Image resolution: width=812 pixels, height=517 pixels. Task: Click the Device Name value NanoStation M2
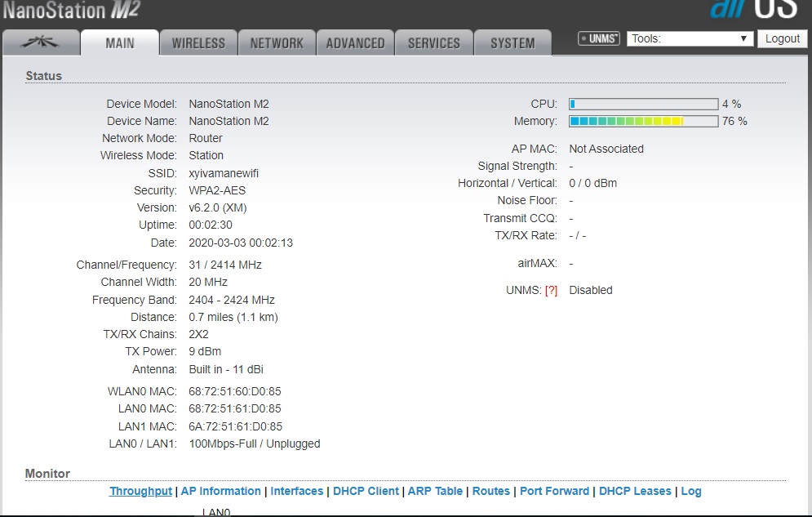click(x=229, y=121)
